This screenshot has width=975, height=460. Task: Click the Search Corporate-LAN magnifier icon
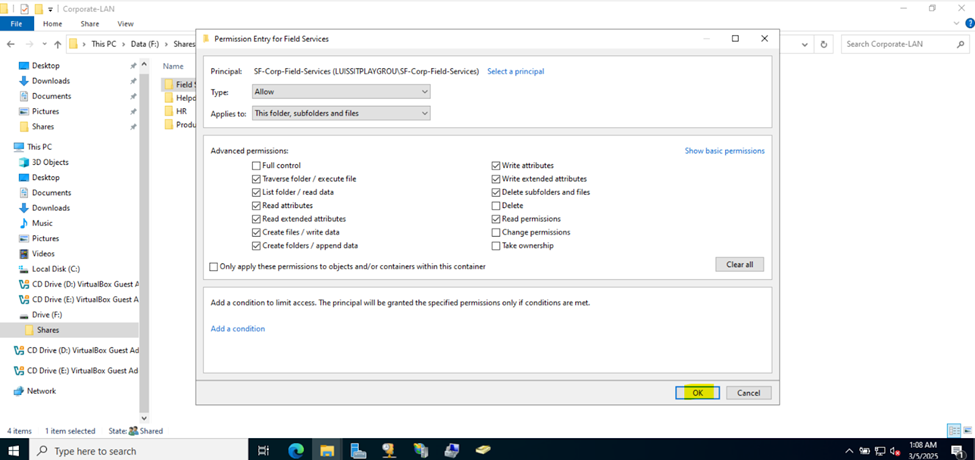coord(960,44)
